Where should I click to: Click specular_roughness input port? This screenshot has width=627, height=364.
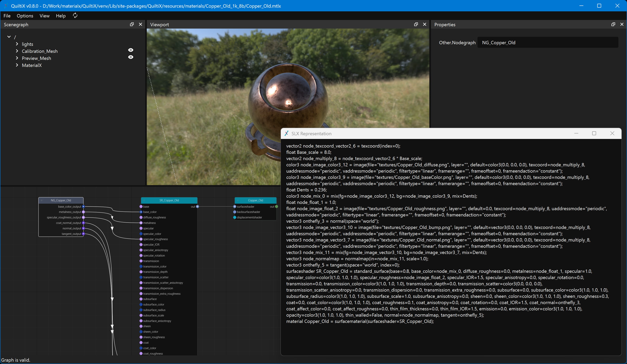(x=141, y=239)
